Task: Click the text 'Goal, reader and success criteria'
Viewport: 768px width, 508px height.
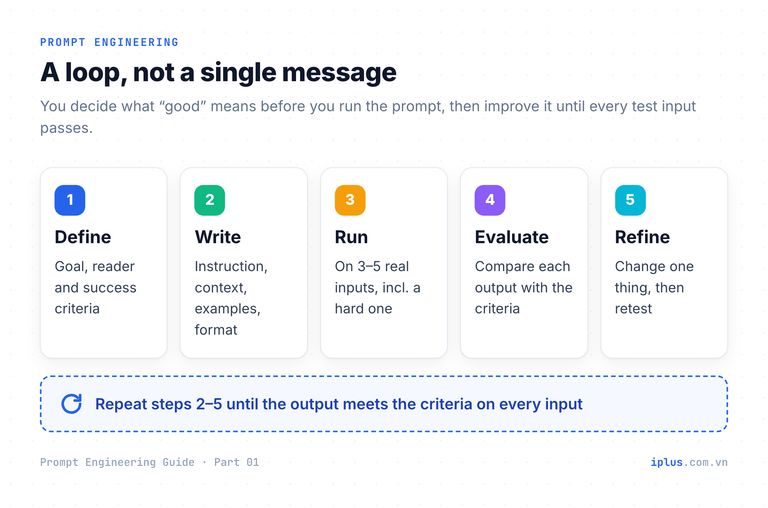Action: [x=96, y=288]
